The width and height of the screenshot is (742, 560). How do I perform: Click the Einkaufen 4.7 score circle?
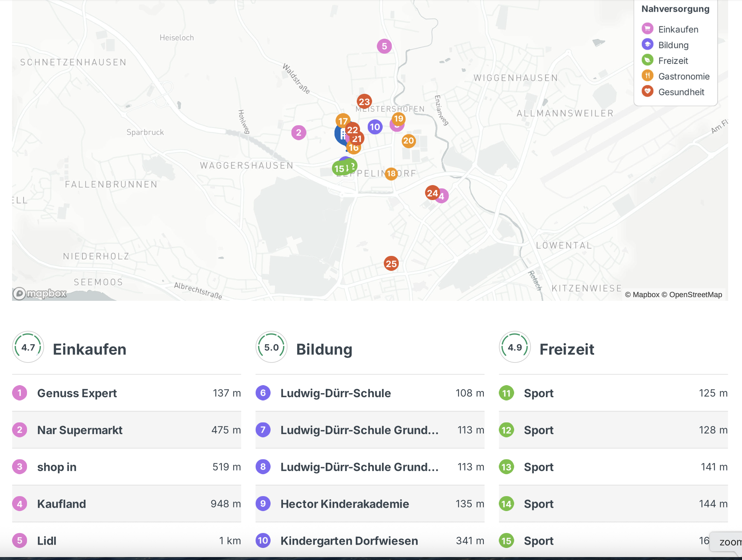tap(28, 347)
